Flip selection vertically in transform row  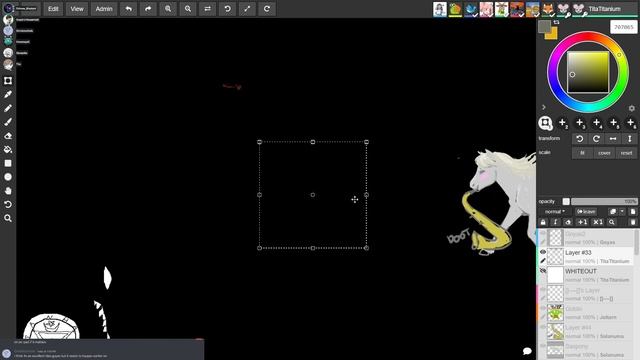630,139
